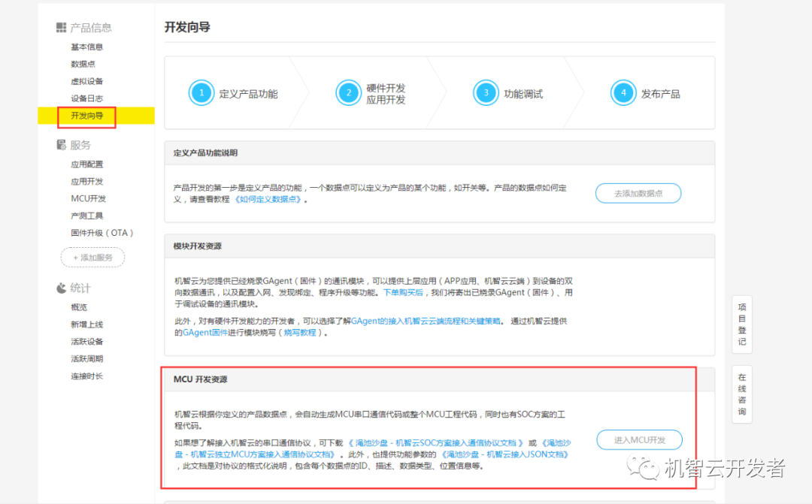The image size is (812, 504).
Task: Click the 进入MCU开发 button
Action: click(x=640, y=440)
